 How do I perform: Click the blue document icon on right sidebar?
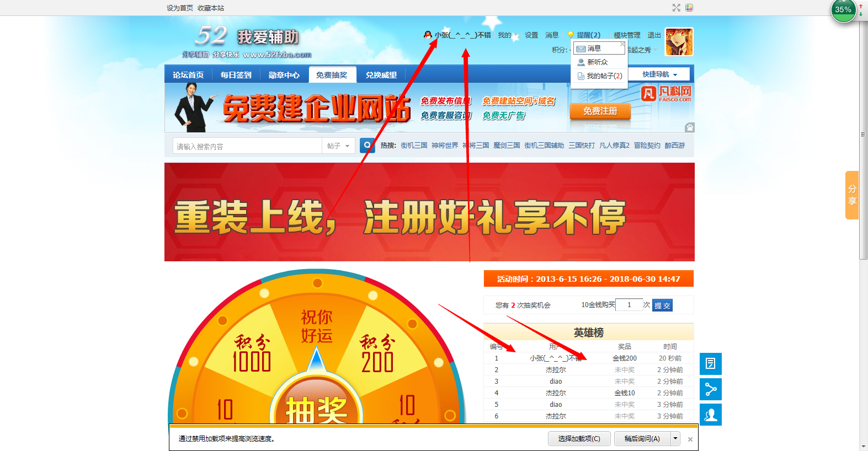pos(711,364)
